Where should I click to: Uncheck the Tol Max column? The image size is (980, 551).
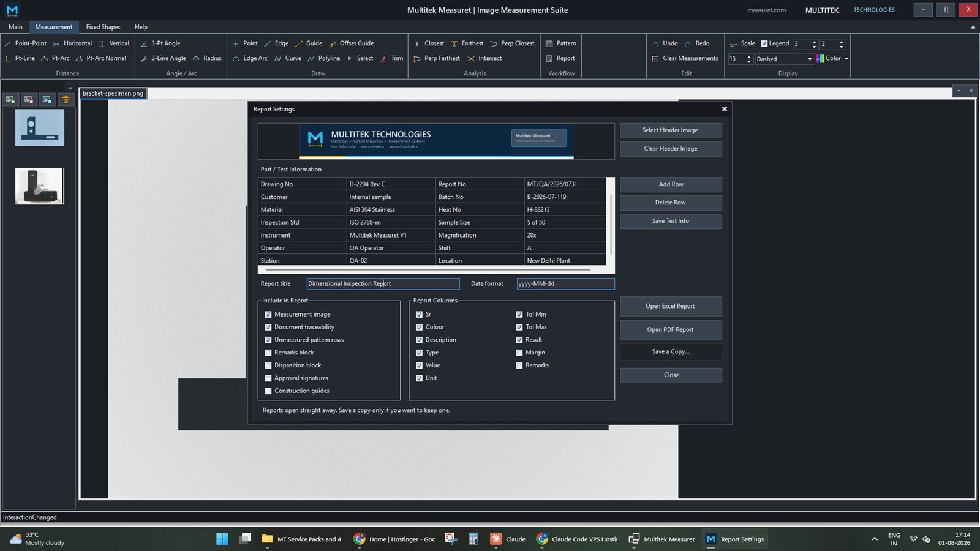(519, 327)
